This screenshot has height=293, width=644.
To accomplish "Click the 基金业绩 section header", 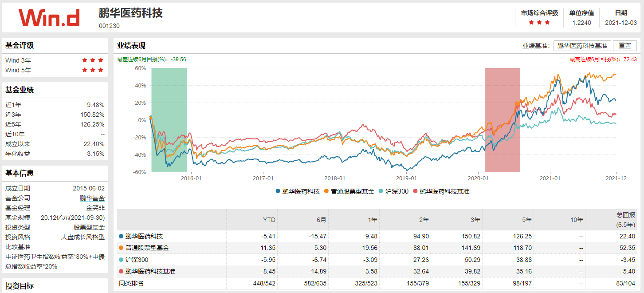I will 20,90.
